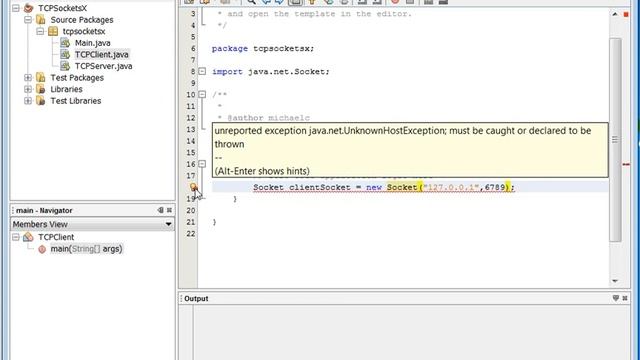Select the Test Packages folder icon
640x360 pixels.
(x=40, y=78)
